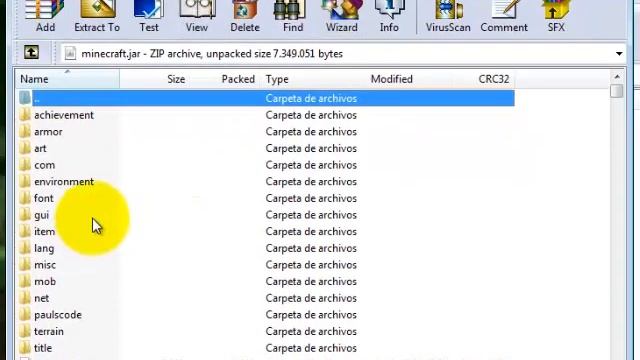Click the font folder icon
The image size is (640, 360).
(25, 198)
